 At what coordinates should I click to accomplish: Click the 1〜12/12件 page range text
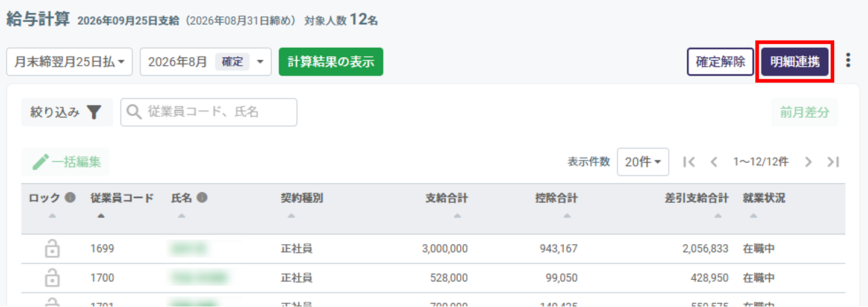[761, 162]
